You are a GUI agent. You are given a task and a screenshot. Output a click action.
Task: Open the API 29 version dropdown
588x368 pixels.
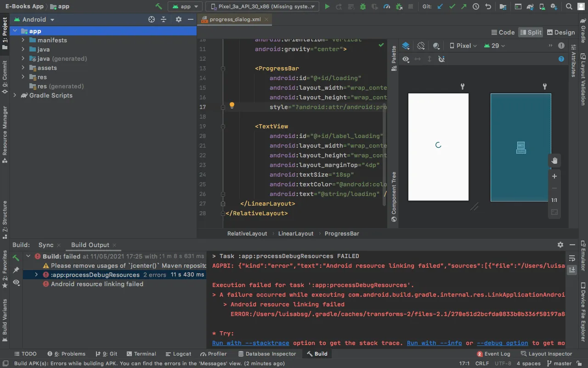495,46
